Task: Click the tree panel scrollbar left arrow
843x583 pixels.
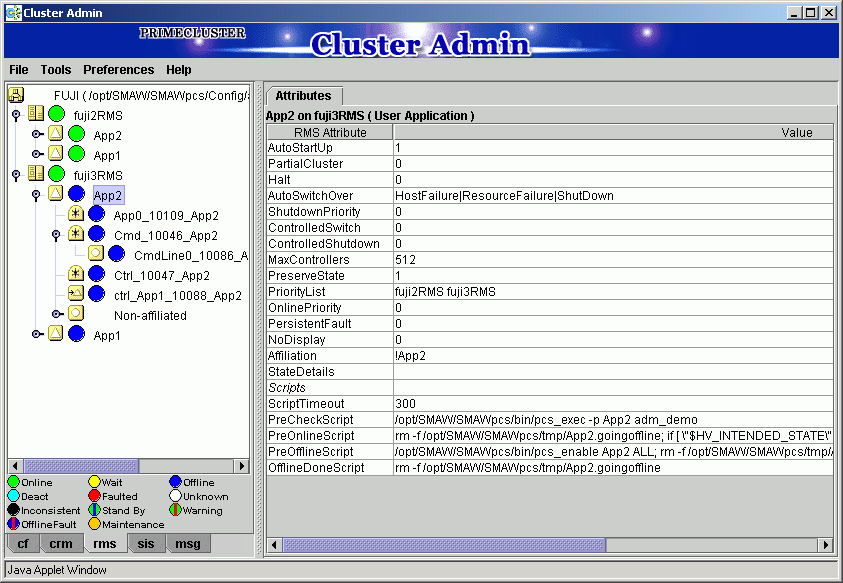Action: (15, 466)
